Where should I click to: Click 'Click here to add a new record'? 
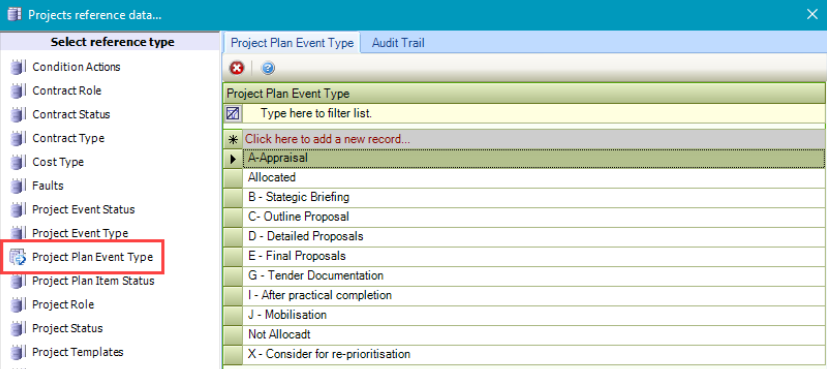[328, 139]
